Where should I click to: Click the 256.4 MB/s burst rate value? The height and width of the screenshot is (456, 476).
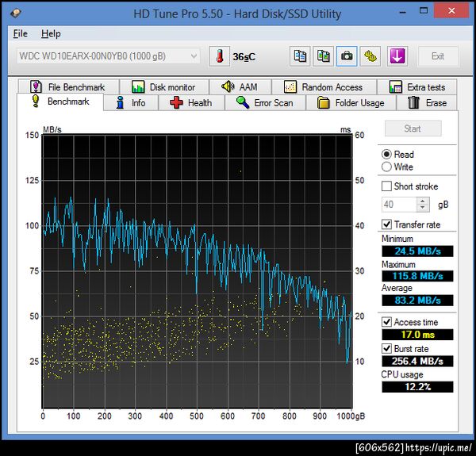(417, 362)
